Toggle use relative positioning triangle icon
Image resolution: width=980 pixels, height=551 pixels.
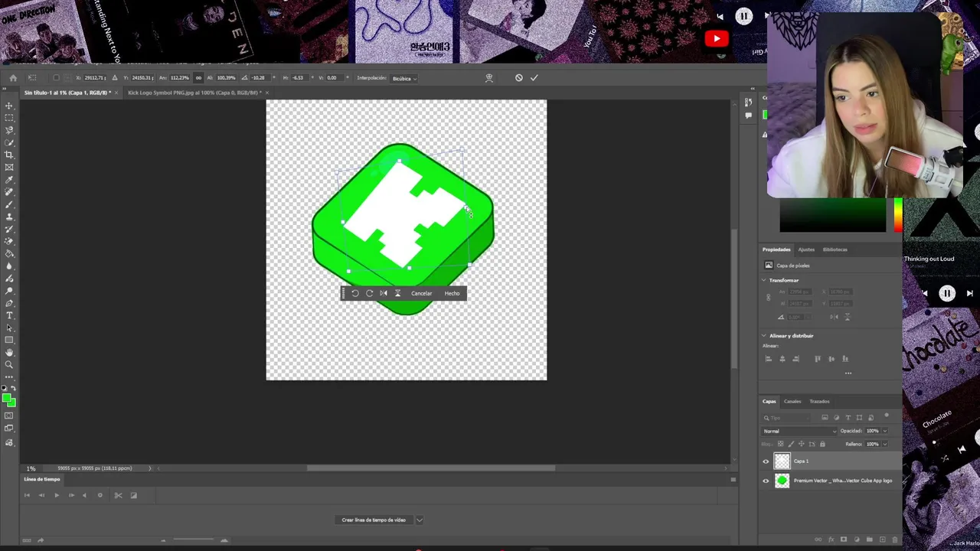pos(115,77)
